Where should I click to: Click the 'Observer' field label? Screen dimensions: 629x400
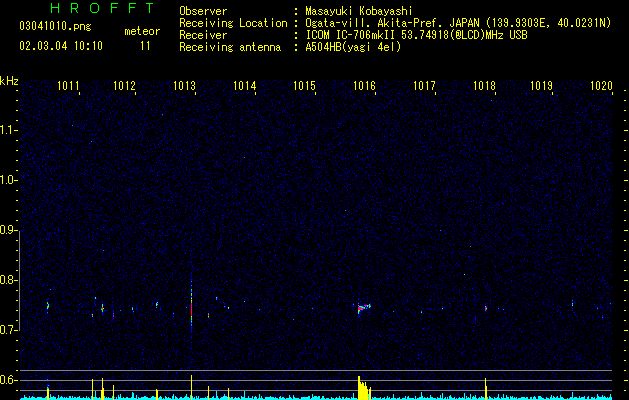click(203, 11)
